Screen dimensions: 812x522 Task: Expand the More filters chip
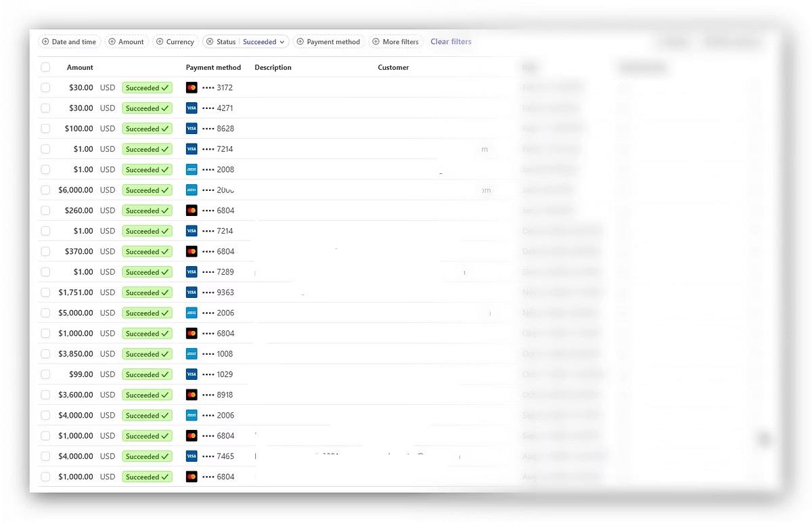[x=396, y=42]
